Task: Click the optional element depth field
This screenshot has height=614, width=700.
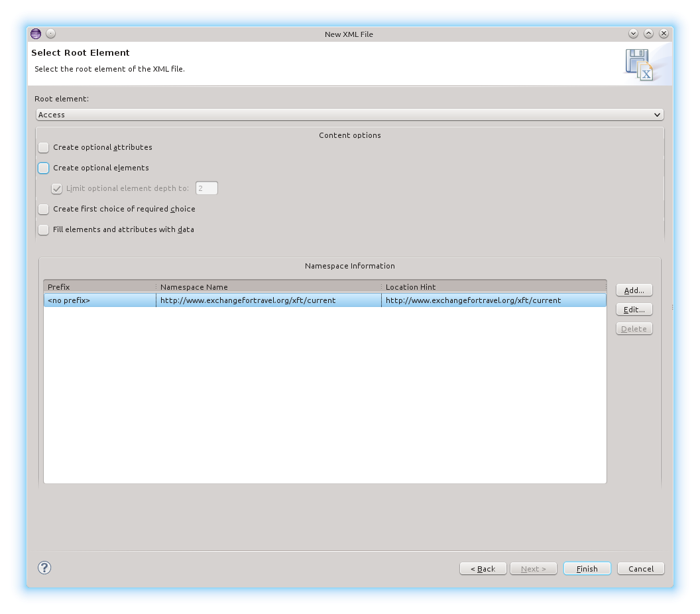Action: [207, 188]
